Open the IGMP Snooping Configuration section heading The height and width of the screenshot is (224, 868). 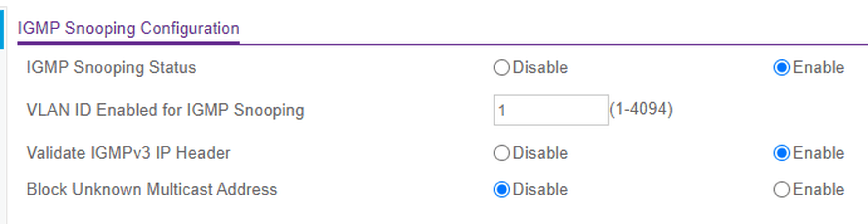point(128,28)
